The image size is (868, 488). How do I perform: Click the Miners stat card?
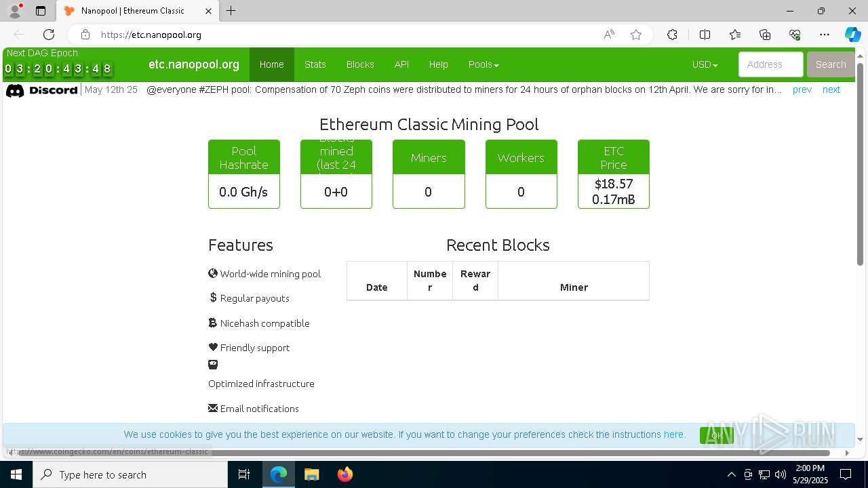click(x=429, y=174)
